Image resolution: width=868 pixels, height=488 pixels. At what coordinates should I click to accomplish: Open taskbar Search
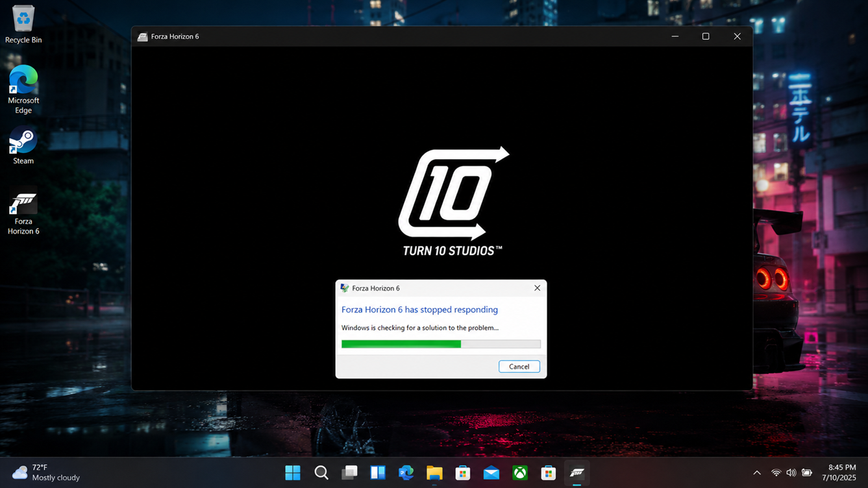click(x=321, y=472)
